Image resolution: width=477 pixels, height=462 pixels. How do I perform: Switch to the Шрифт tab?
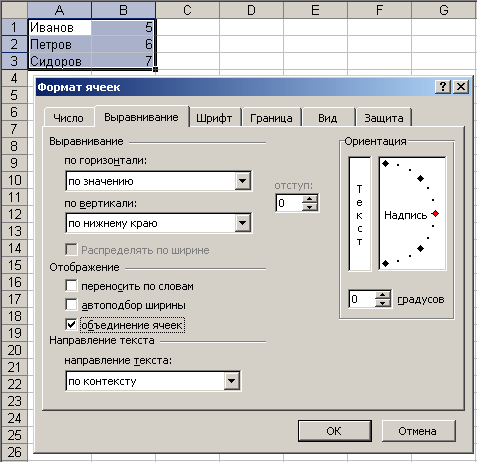click(214, 118)
